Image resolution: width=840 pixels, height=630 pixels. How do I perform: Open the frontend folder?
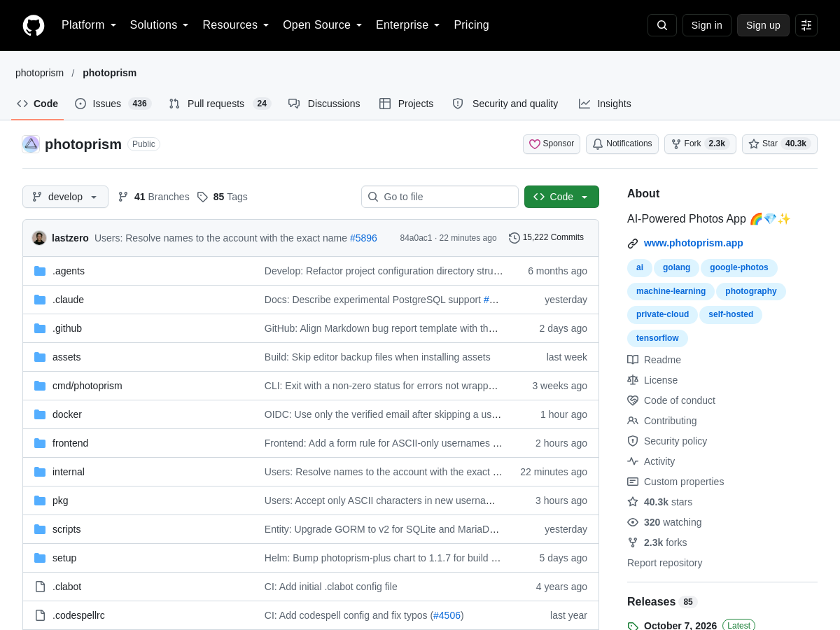coord(70,443)
